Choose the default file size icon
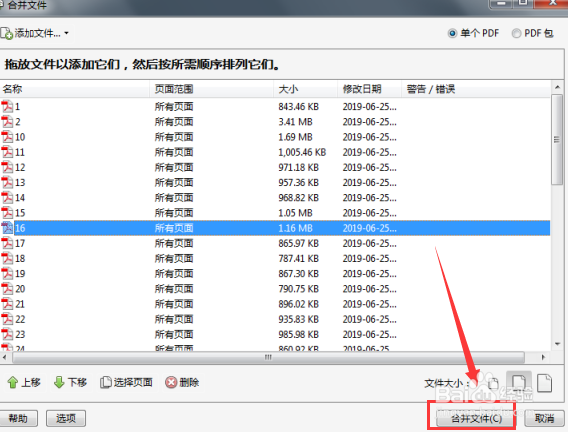The width and height of the screenshot is (568, 432). [519, 382]
